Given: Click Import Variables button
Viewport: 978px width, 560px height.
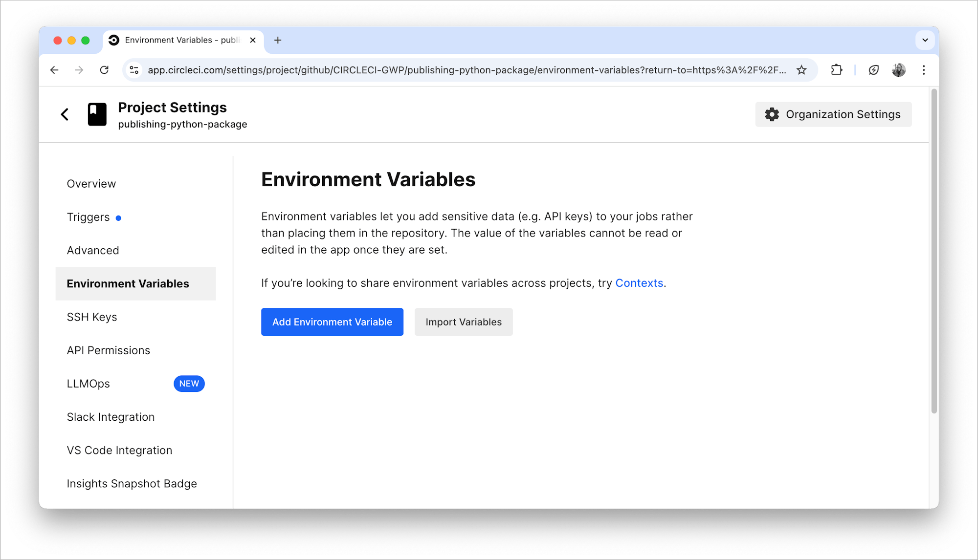Looking at the screenshot, I should point(463,322).
